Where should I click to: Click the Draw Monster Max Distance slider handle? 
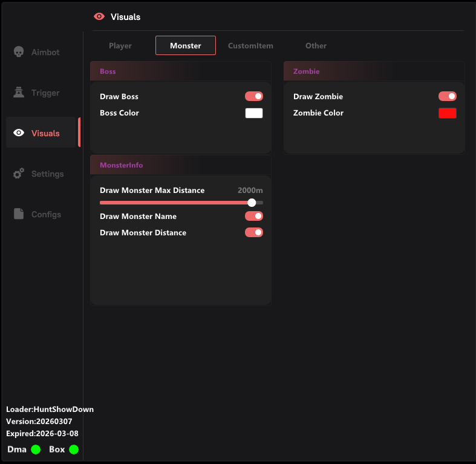click(252, 203)
